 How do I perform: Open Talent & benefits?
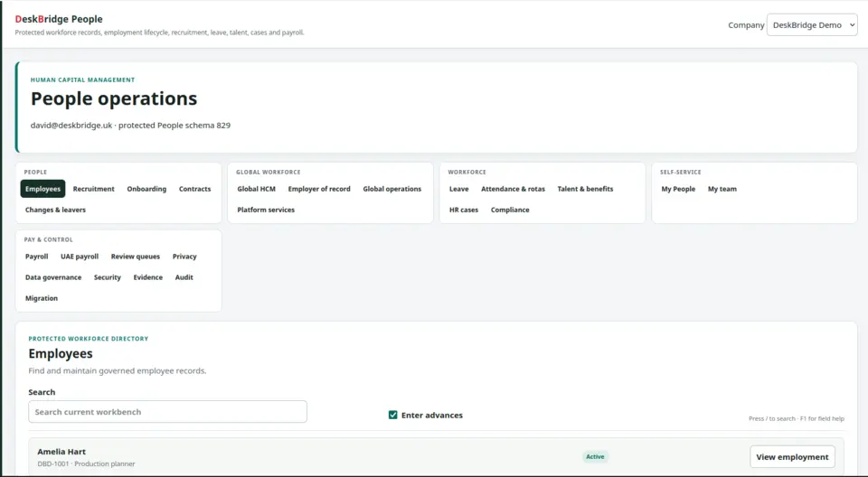[585, 189]
